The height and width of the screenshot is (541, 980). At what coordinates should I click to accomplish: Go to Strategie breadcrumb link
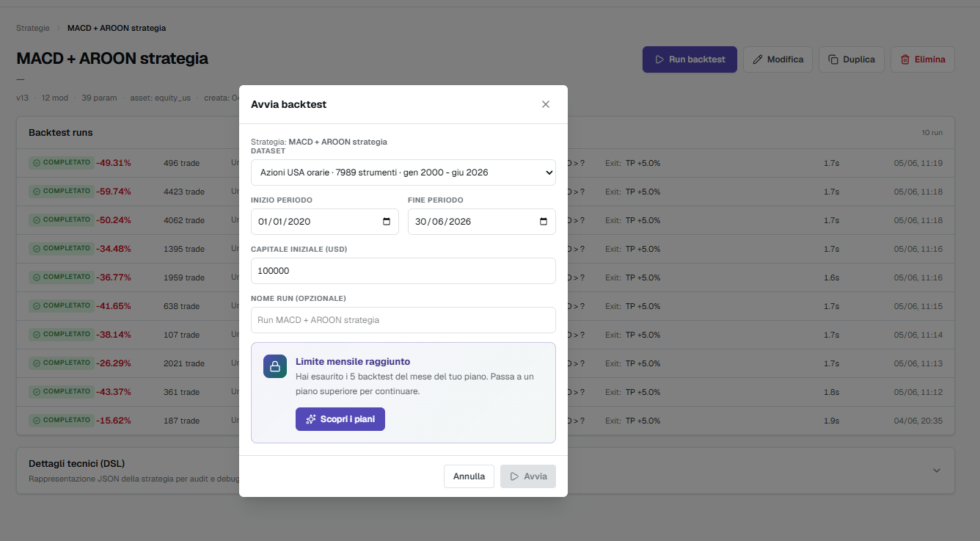pyautogui.click(x=33, y=28)
